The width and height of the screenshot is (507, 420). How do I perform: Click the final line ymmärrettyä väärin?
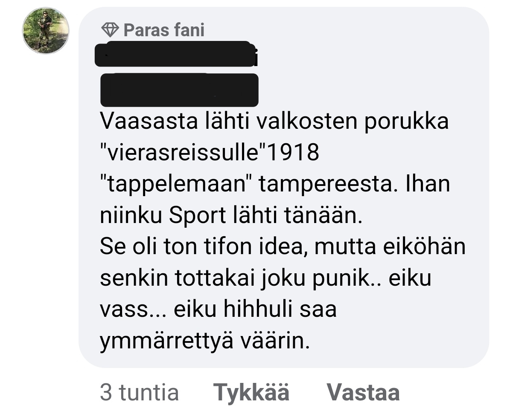tap(205, 341)
